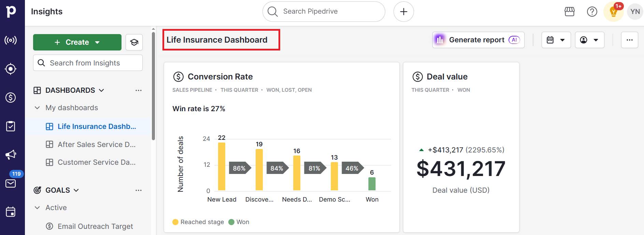
Task: Open Mail inbox icon with 119 badge
Action: click(x=11, y=183)
